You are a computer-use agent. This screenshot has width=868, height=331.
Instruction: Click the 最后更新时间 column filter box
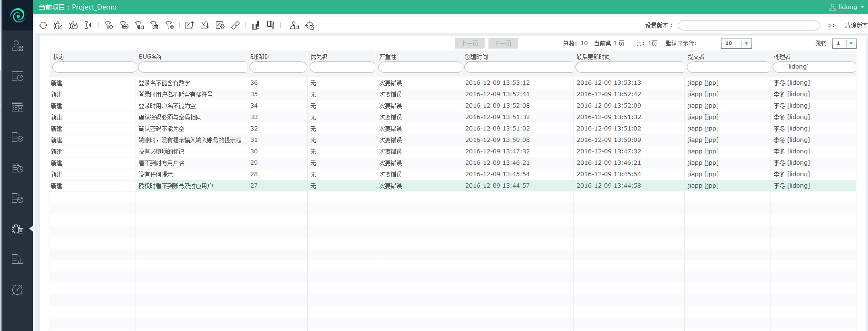(630, 67)
